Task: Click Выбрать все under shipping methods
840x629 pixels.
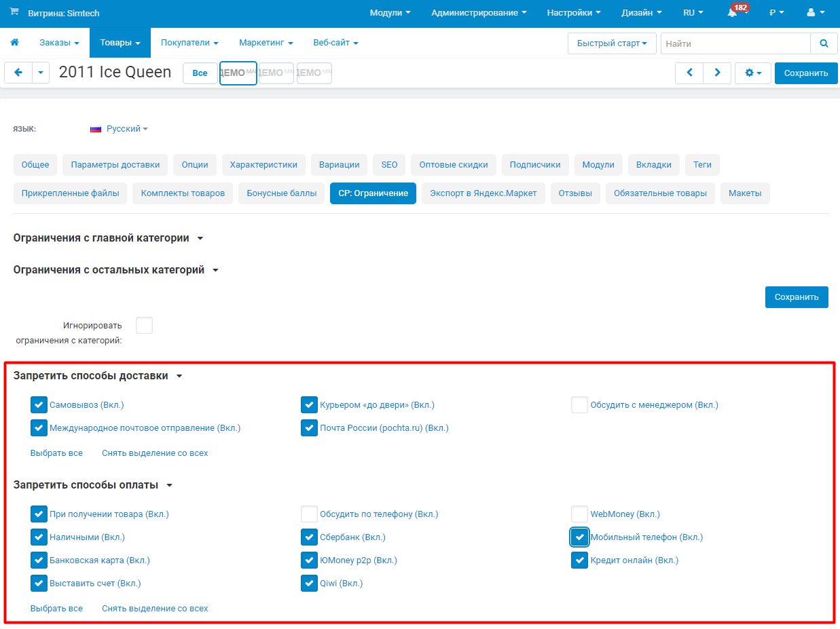Action: pos(56,453)
